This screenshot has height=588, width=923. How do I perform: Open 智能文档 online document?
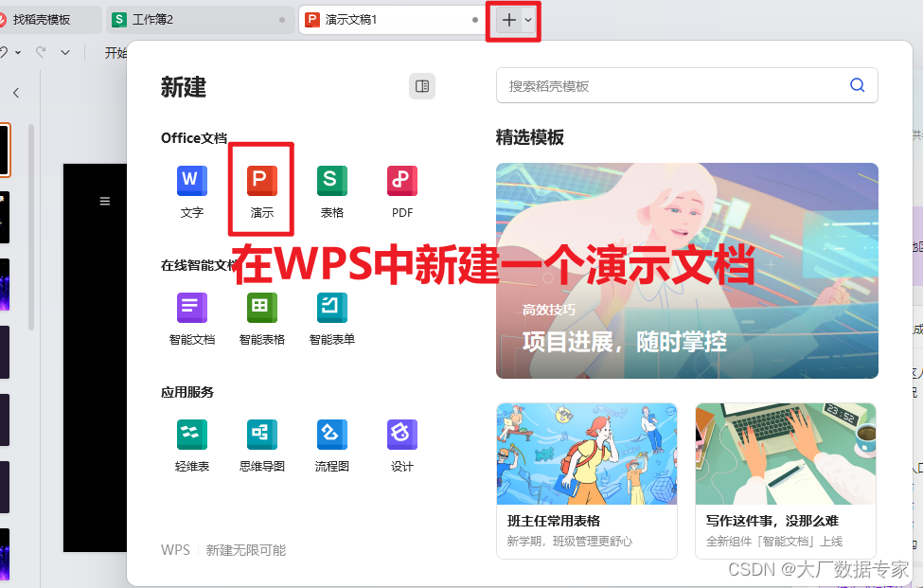[192, 319]
